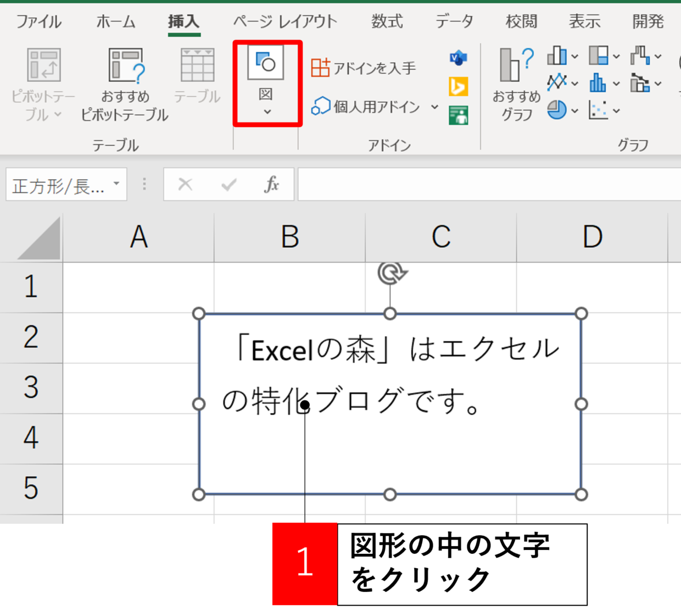Click the top-left shape resize handle
Image resolution: width=681 pixels, height=616 pixels.
click(199, 313)
